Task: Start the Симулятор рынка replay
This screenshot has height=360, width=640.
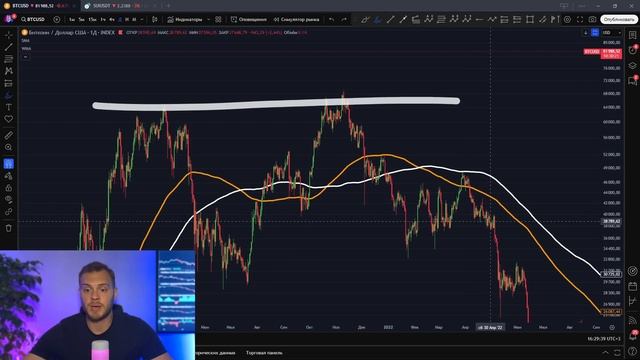Action: pyautogui.click(x=296, y=19)
